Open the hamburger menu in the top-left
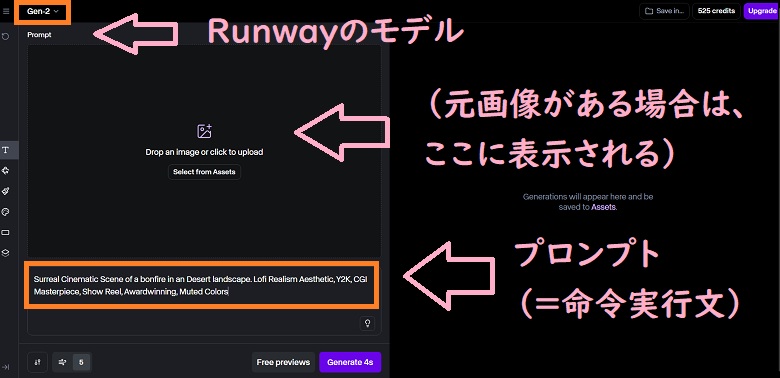Image resolution: width=780 pixels, height=378 pixels. click(x=6, y=11)
